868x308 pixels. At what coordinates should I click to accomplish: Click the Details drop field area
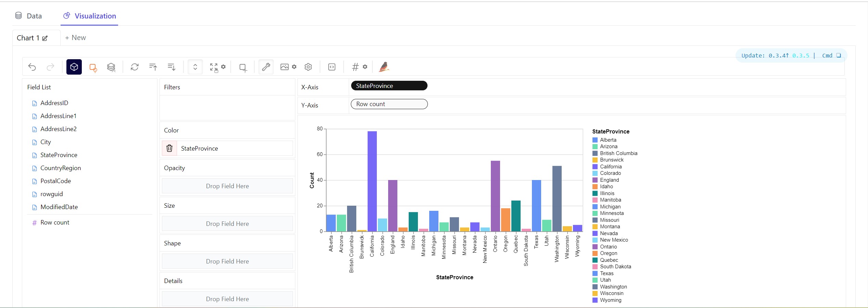click(x=227, y=299)
